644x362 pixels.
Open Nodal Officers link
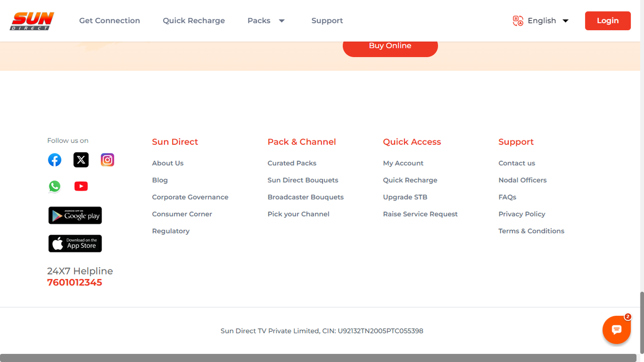click(522, 180)
